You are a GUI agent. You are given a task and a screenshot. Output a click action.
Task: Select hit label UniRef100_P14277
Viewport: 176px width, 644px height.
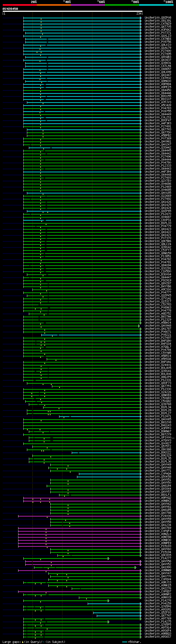click(158, 558)
